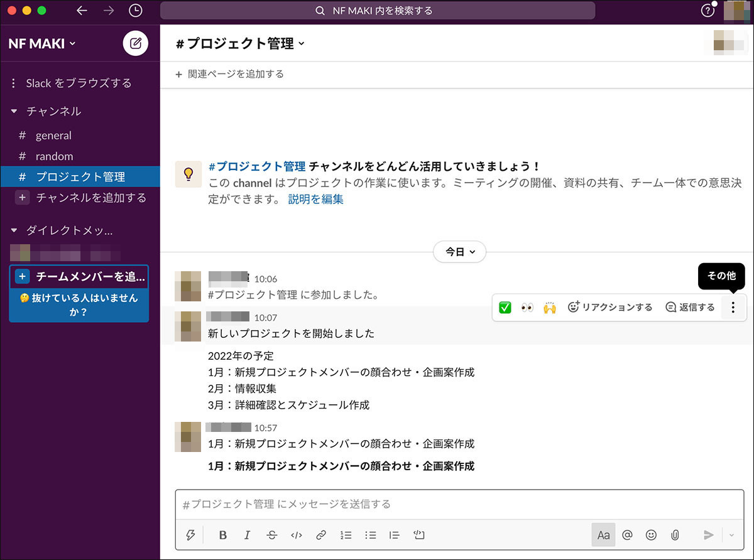This screenshot has height=560, width=754.
Task: Go forward in history with right arrow
Action: (x=108, y=10)
